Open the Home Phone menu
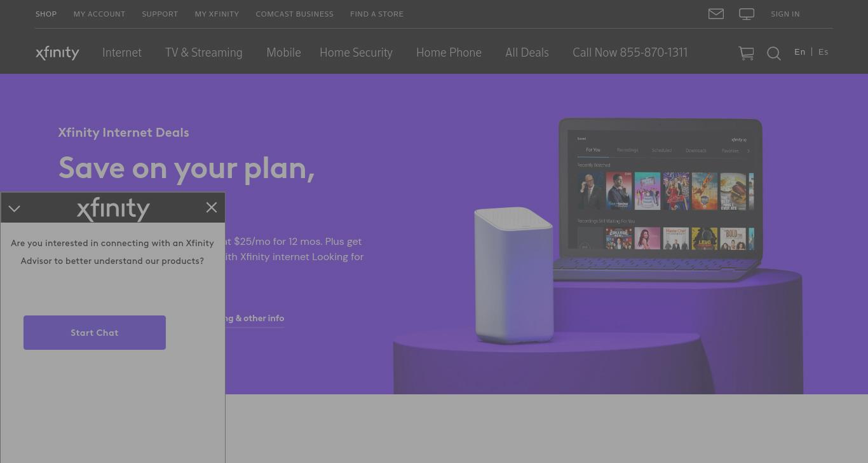Viewport: 868px width, 463px height. (449, 53)
